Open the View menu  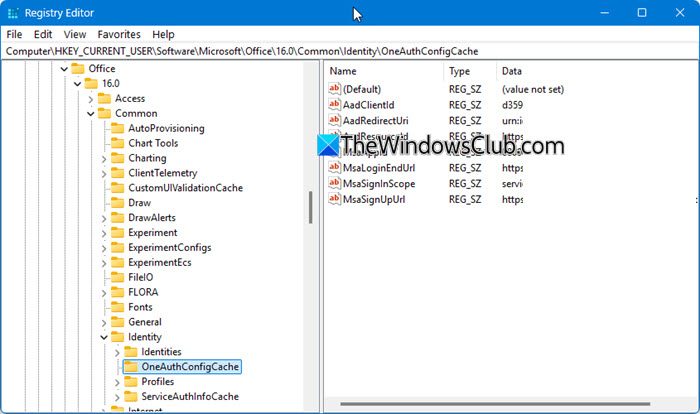75,34
